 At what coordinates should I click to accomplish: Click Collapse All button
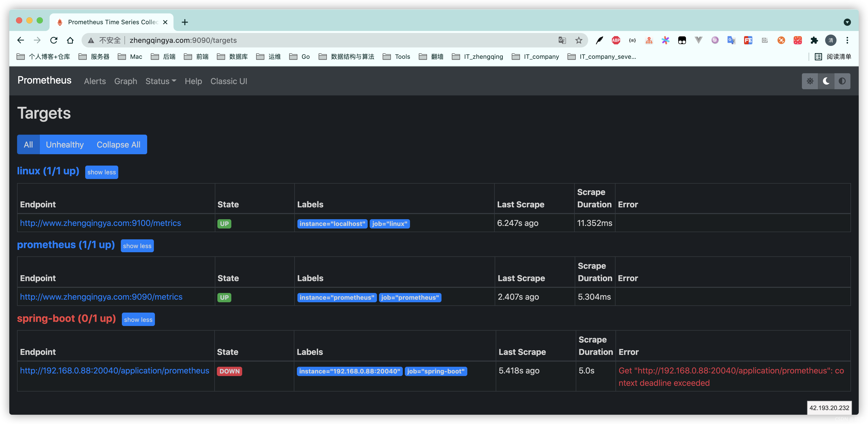(x=118, y=145)
